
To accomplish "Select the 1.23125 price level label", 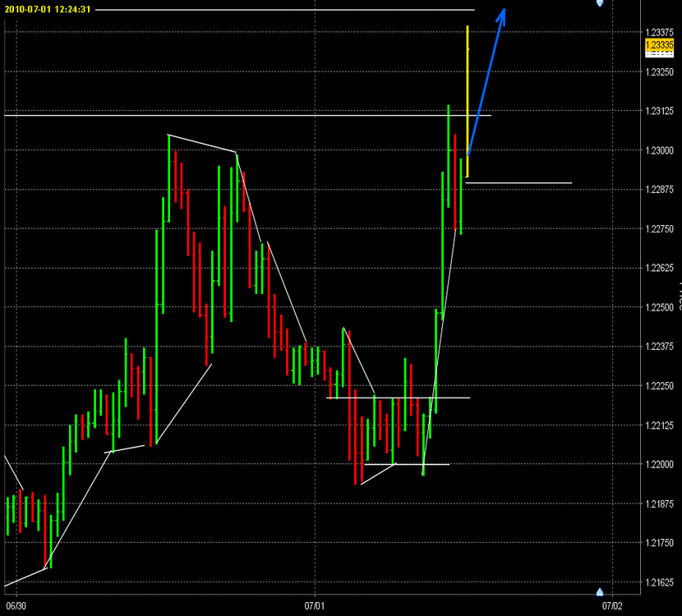I will (x=659, y=111).
